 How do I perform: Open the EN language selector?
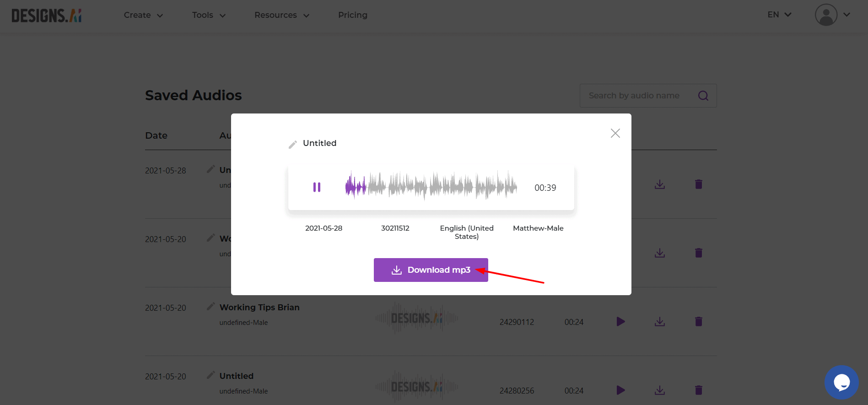click(x=779, y=15)
